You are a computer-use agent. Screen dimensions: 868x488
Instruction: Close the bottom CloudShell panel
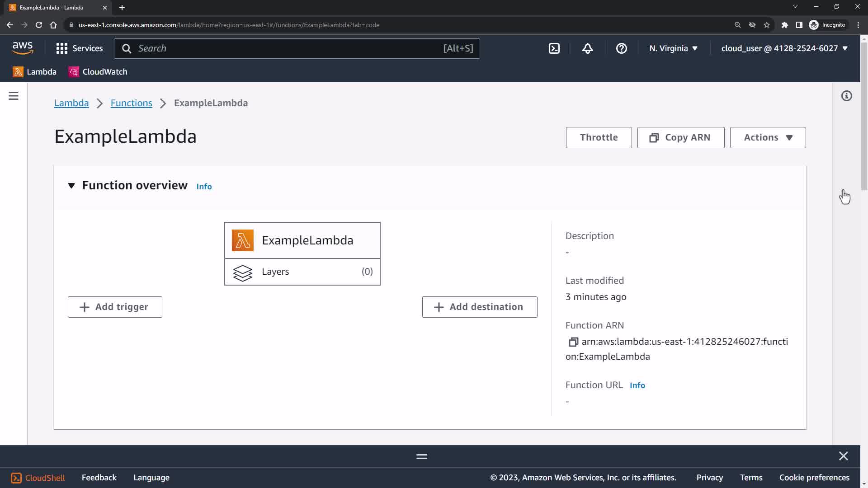[843, 456]
